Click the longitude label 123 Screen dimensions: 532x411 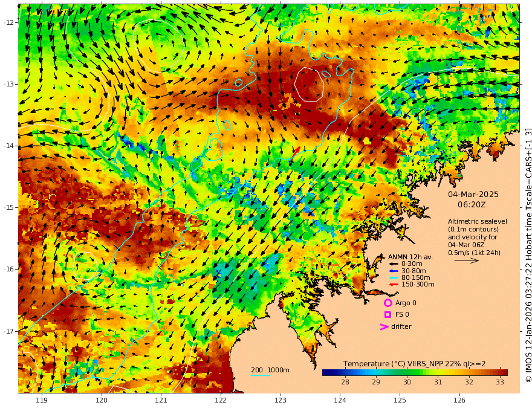(x=281, y=400)
